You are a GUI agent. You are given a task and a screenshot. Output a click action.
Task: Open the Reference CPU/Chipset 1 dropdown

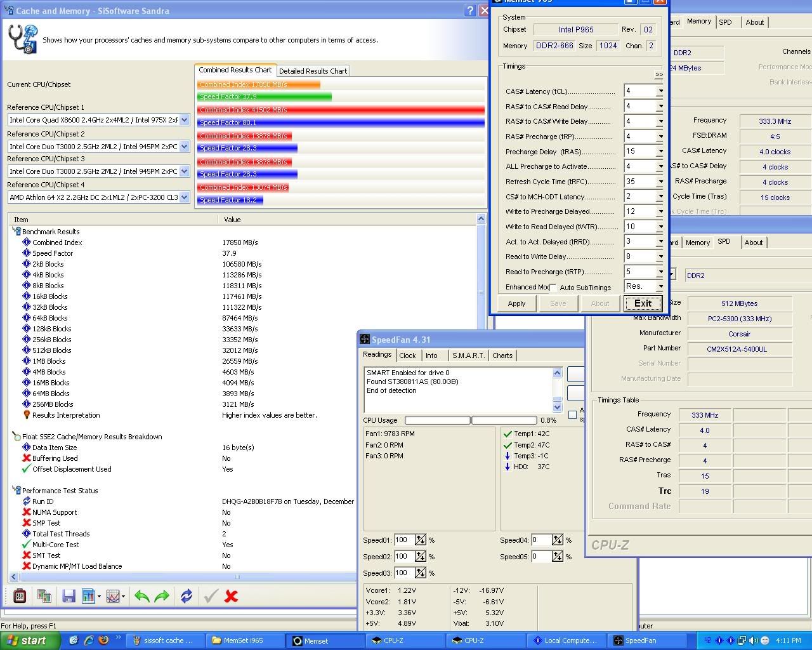coord(184,120)
